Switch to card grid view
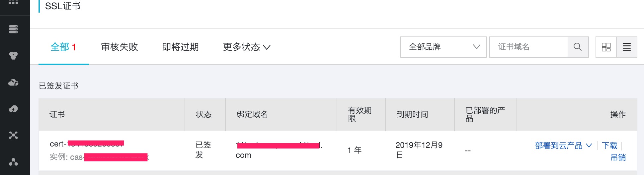 tap(606, 47)
